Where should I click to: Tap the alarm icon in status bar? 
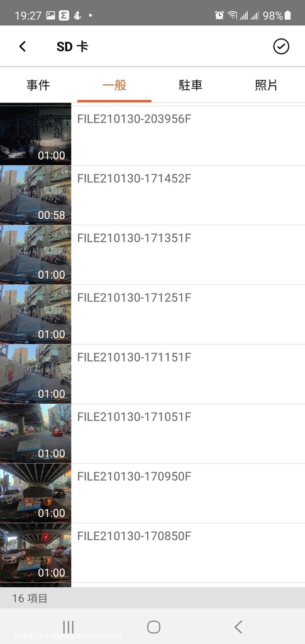[x=219, y=16]
